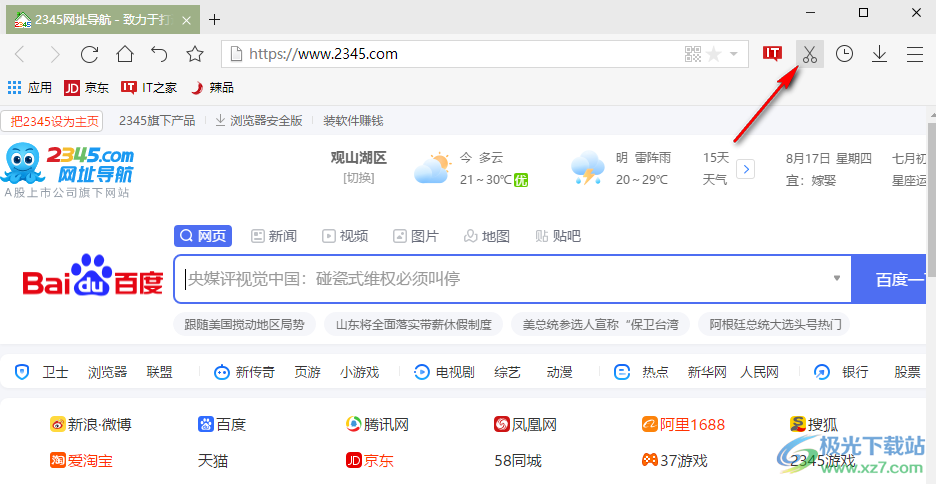Click today's cloudy weather icon

(432, 169)
